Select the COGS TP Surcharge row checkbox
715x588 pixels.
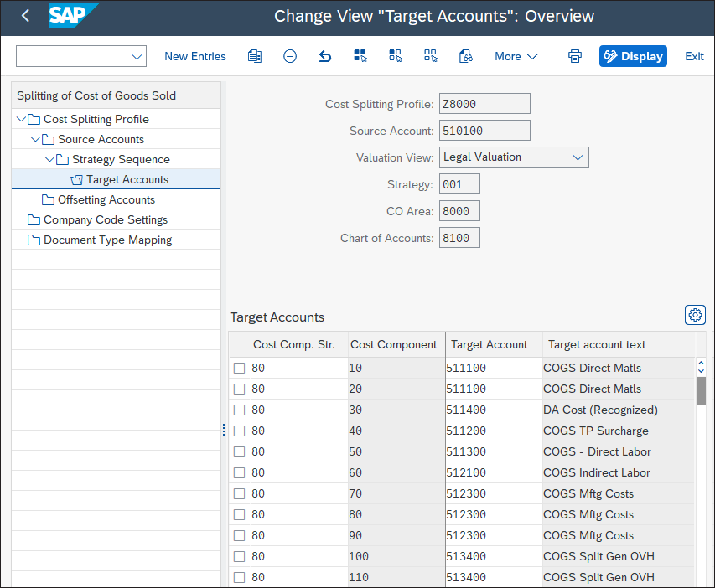click(x=241, y=431)
